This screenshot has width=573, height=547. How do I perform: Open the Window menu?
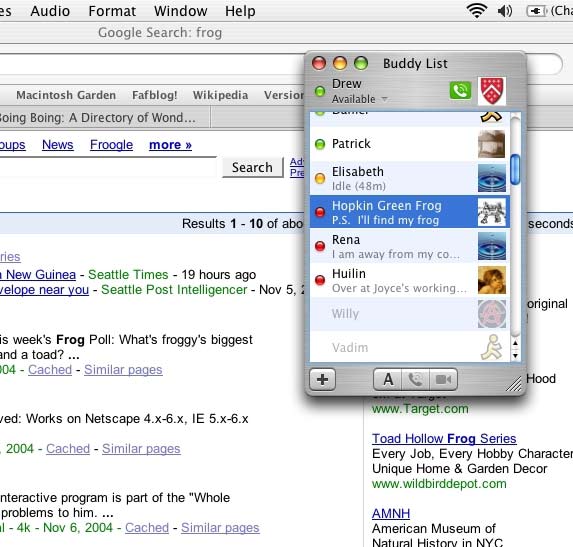181,11
